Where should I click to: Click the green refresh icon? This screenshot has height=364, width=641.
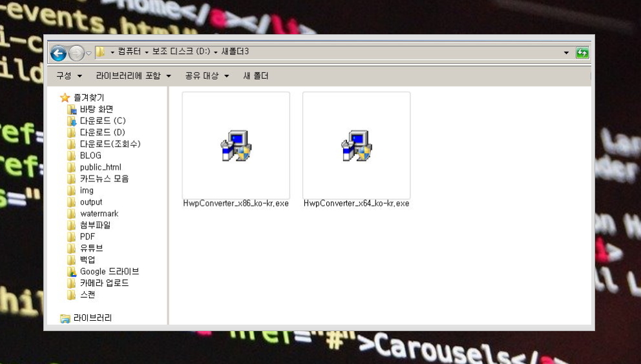coord(582,53)
